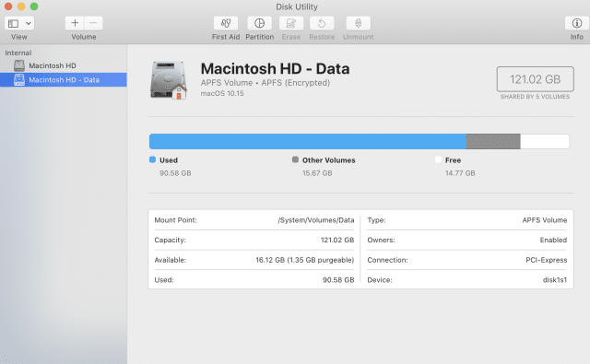
Task: Click the /System/Volumes/Data mount point value
Action: 316,220
